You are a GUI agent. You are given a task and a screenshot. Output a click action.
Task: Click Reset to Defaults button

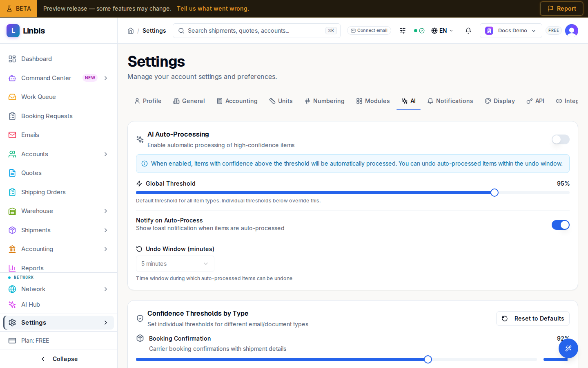532,319
